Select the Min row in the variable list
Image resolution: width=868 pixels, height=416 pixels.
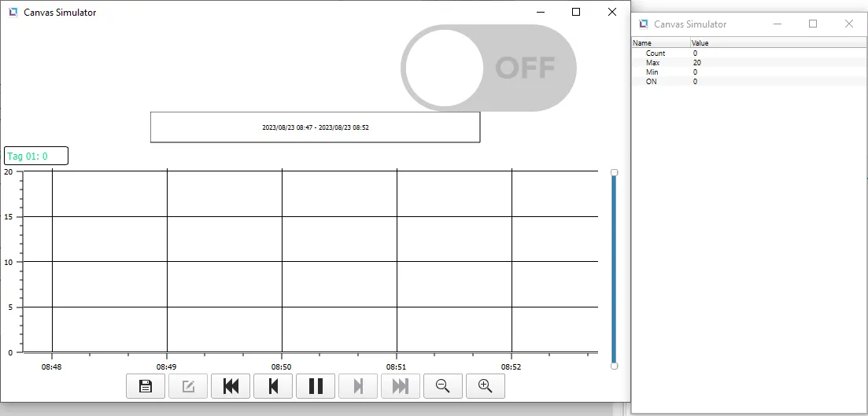(x=652, y=72)
